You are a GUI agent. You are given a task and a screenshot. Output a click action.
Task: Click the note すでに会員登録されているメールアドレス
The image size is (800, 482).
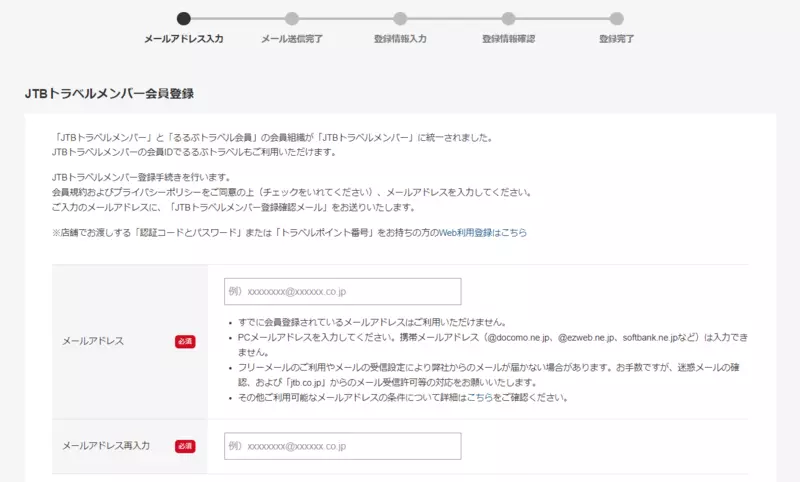pyautogui.click(x=372, y=322)
